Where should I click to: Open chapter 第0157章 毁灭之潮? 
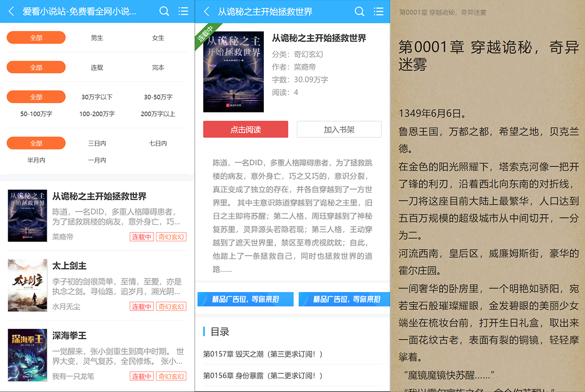263,354
